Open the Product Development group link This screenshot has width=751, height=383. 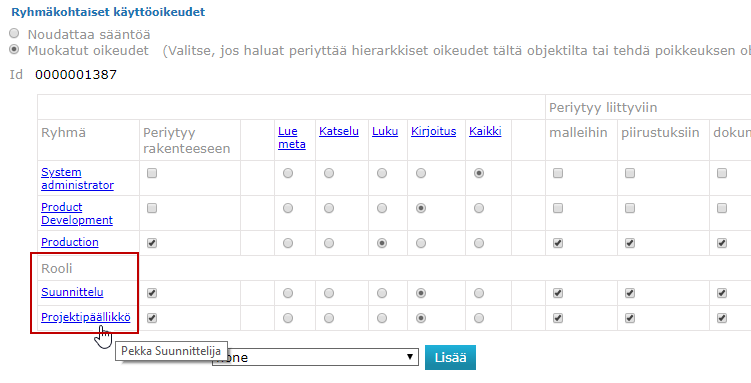tap(77, 214)
